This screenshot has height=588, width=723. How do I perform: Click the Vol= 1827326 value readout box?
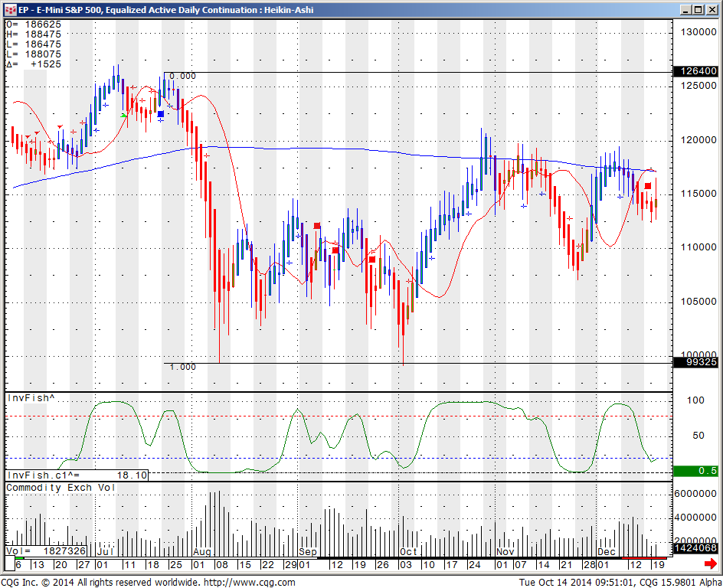coord(46,550)
